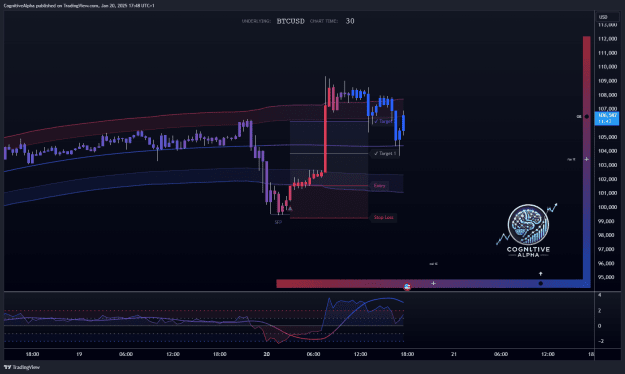Select the Stop Loss label
This screenshot has height=374, width=625.
tap(383, 217)
